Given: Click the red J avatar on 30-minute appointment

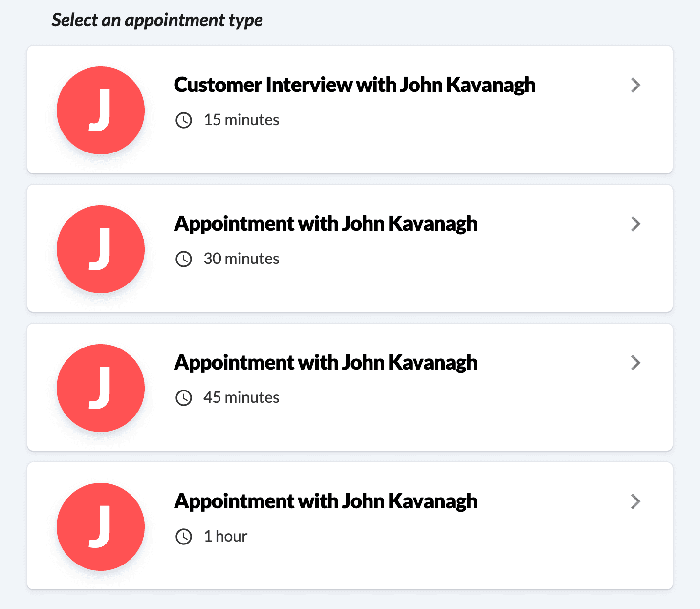Looking at the screenshot, I should [x=101, y=249].
